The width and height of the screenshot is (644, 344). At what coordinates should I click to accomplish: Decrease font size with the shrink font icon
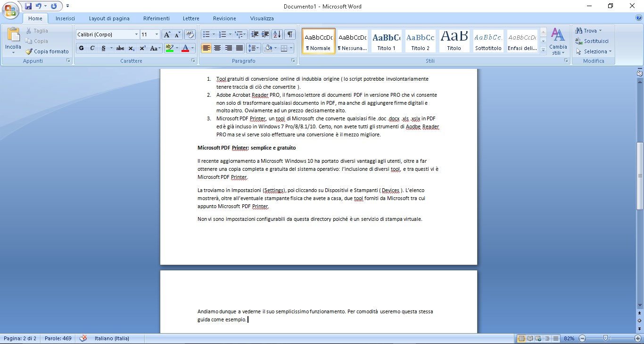pyautogui.click(x=177, y=34)
